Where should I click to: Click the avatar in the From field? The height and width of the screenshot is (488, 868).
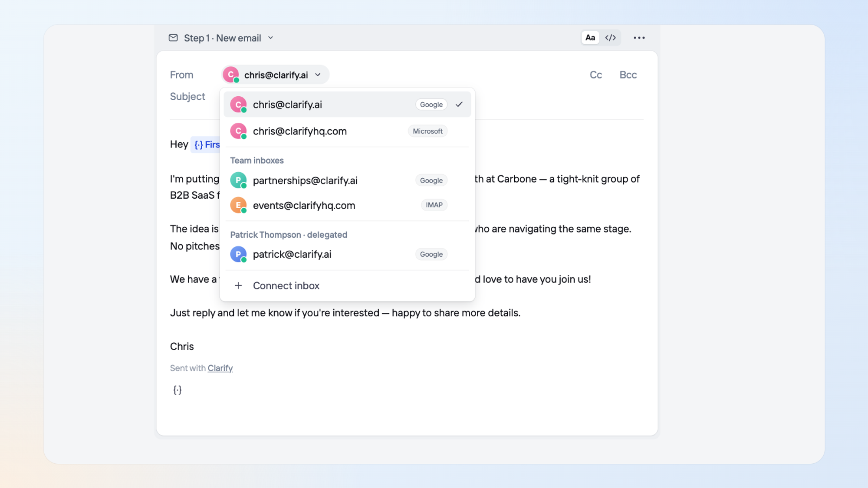(231, 75)
